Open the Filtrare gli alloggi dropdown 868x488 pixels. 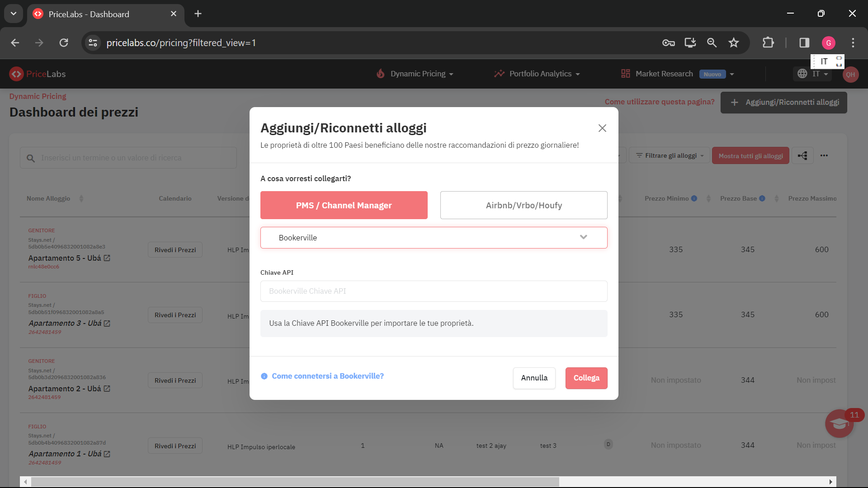click(670, 155)
